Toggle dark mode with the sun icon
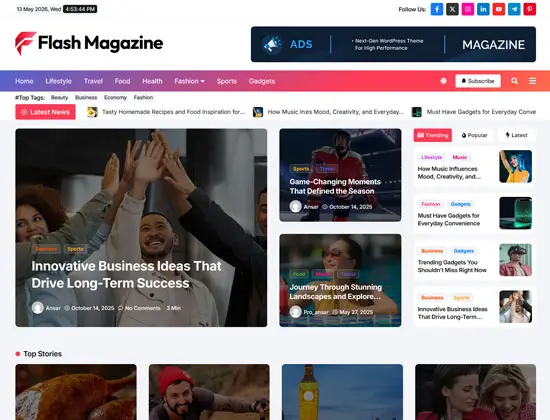550x420 pixels. [x=443, y=81]
